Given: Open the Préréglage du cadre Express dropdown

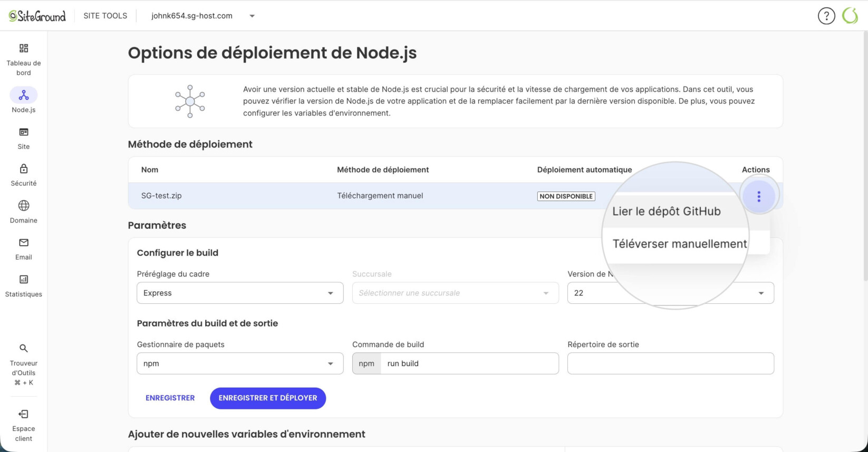Looking at the screenshot, I should click(240, 293).
